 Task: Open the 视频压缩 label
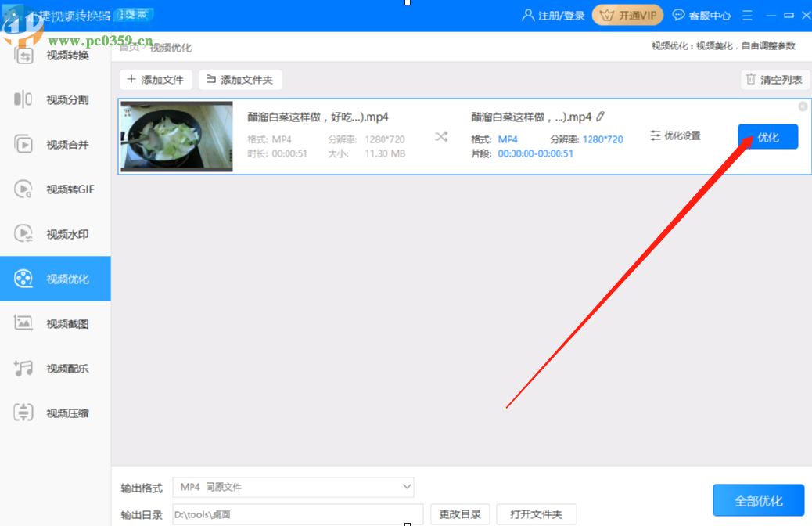tap(68, 413)
